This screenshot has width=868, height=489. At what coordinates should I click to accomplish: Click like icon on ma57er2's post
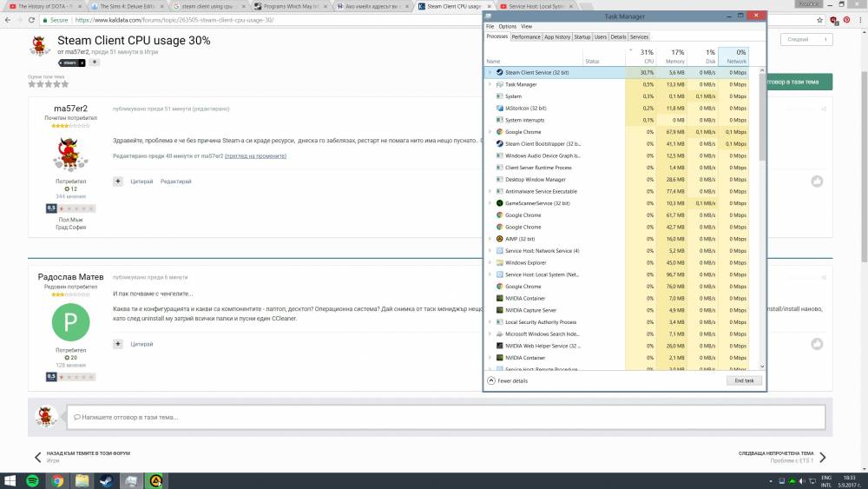(x=817, y=181)
